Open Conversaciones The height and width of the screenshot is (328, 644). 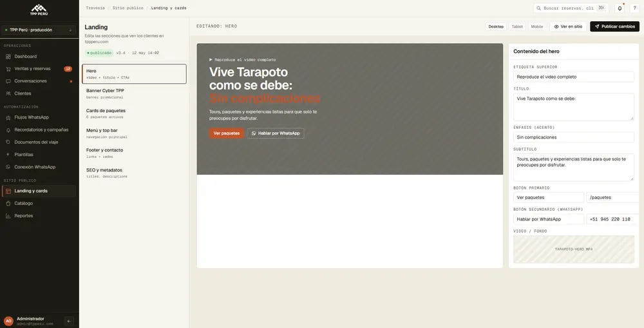pos(39,81)
